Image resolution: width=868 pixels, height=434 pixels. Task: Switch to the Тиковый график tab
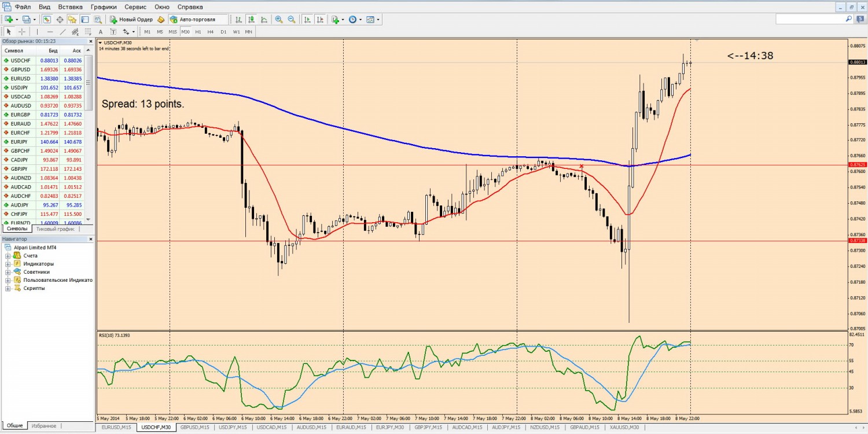click(x=55, y=229)
